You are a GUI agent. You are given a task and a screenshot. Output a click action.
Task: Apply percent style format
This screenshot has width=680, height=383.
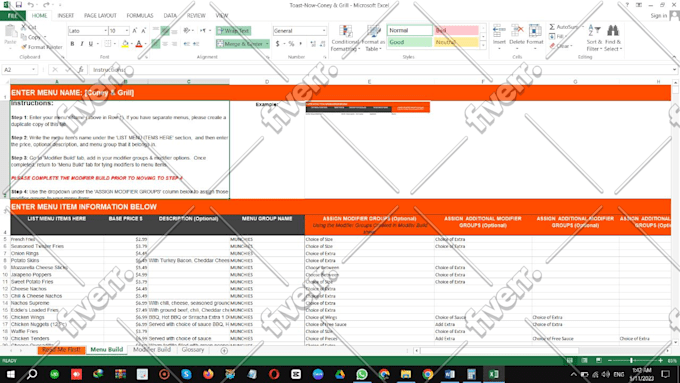coord(291,44)
